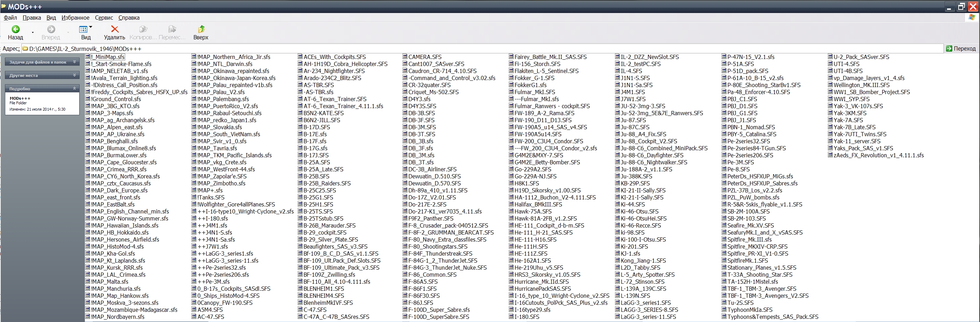Click the Copy to (Копиров...) toolbar icon
Image resolution: width=980 pixels, height=322 pixels.
coord(143,29)
